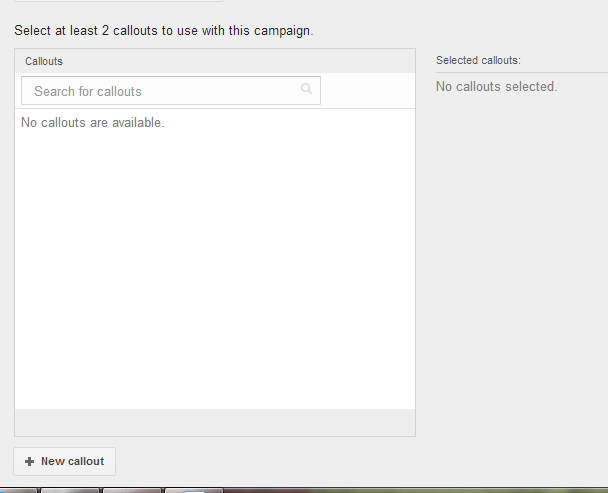Click the 'No callouts are available.' message

tap(93, 123)
